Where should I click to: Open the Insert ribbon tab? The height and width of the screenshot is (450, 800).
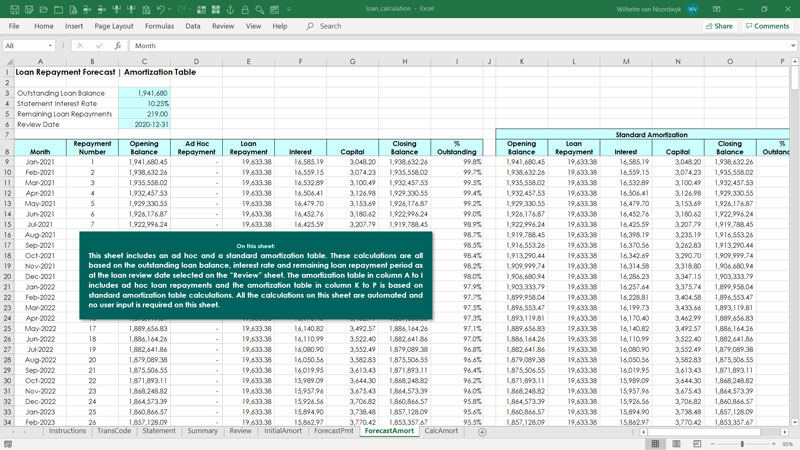[74, 26]
